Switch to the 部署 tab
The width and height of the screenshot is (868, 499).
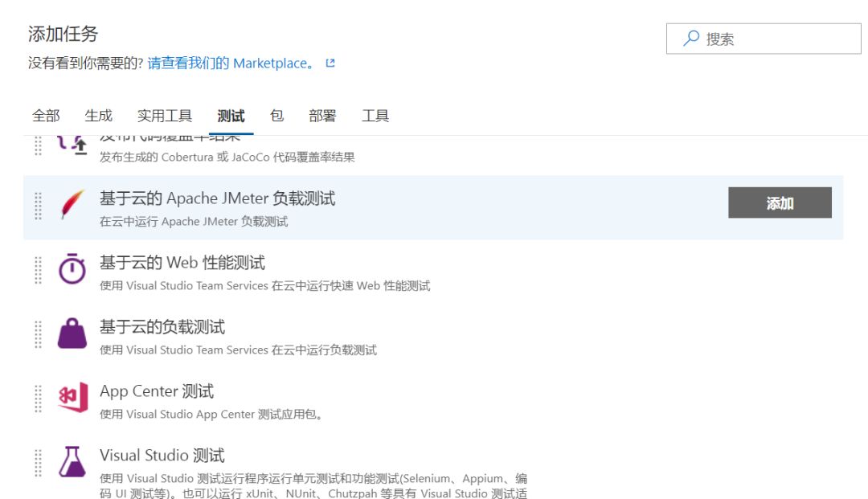(x=323, y=116)
